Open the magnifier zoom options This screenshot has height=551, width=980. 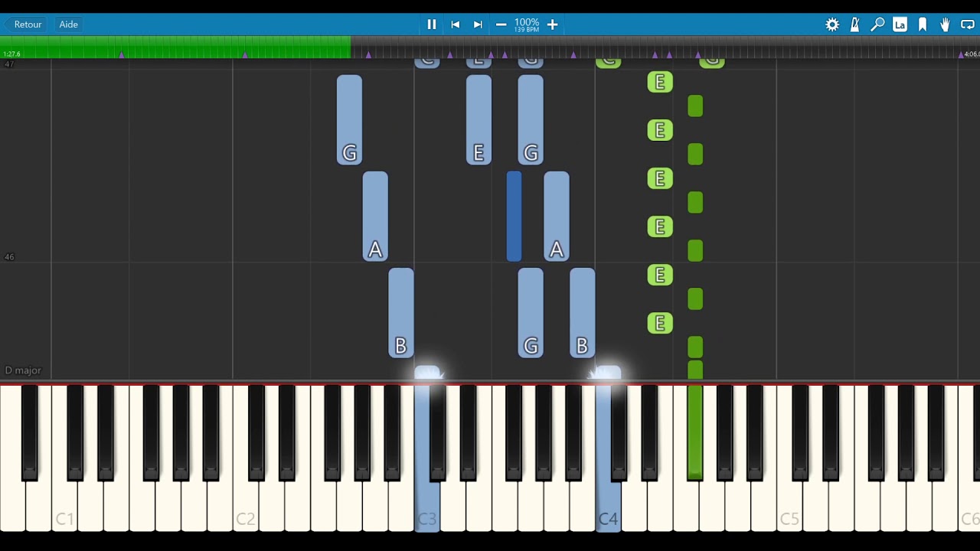[877, 24]
